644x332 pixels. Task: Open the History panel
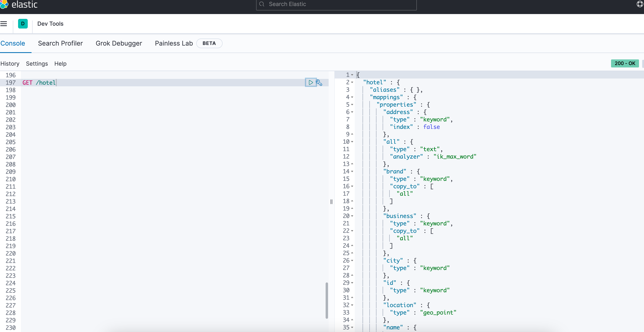pyautogui.click(x=10, y=64)
